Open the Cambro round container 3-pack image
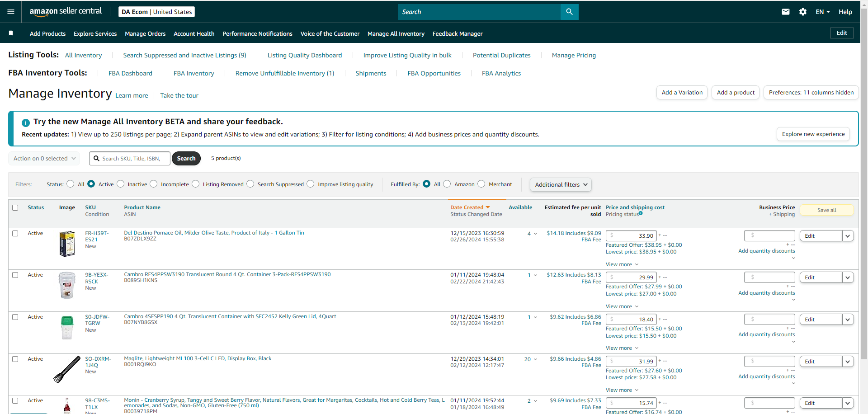Viewport: 868px width, 414px height. pos(67,285)
